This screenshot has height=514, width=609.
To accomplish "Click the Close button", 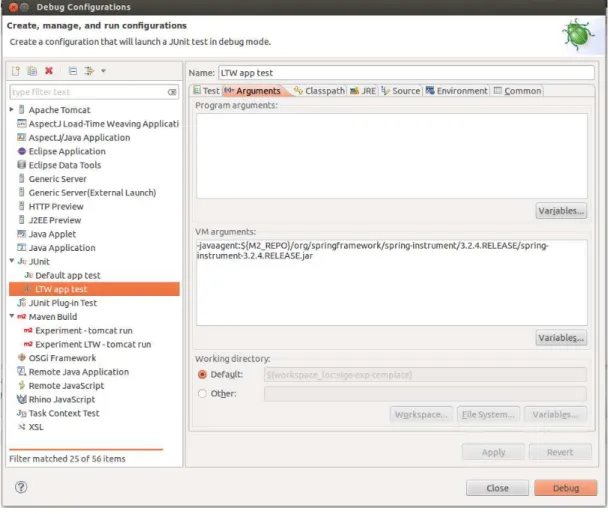I will 498,488.
